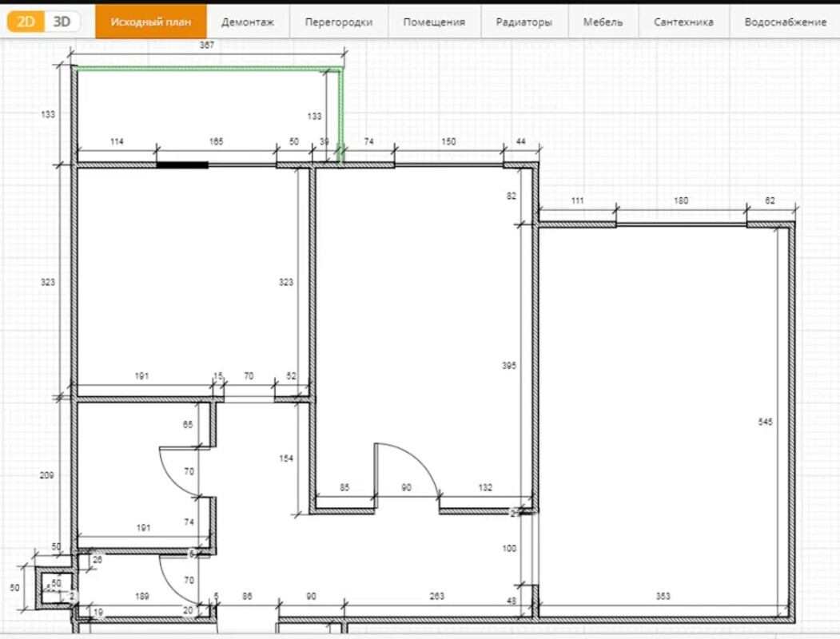Image resolution: width=840 pixels, height=639 pixels.
Task: Select the Помещения tab
Action: pos(434,22)
